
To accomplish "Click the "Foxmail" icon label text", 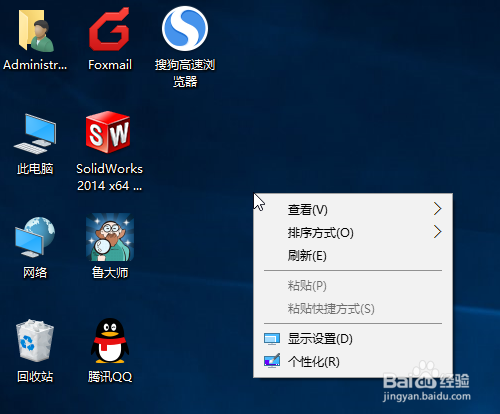I will (x=110, y=65).
